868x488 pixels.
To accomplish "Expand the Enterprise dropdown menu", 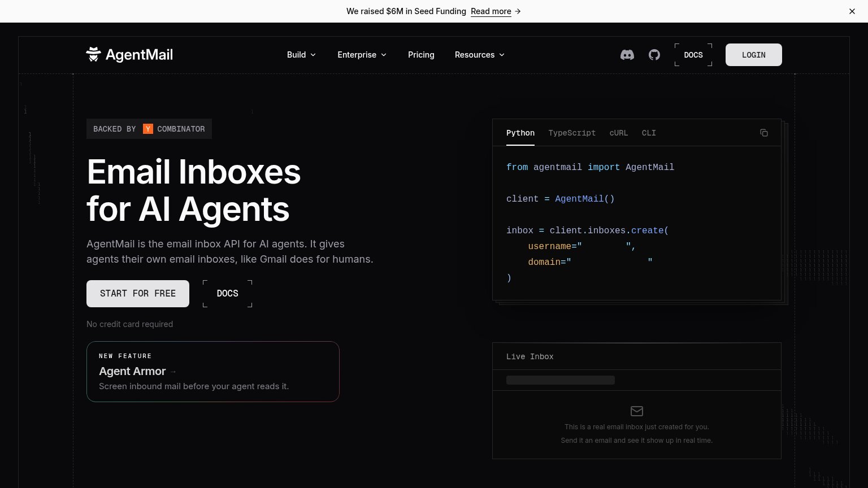I will (362, 55).
